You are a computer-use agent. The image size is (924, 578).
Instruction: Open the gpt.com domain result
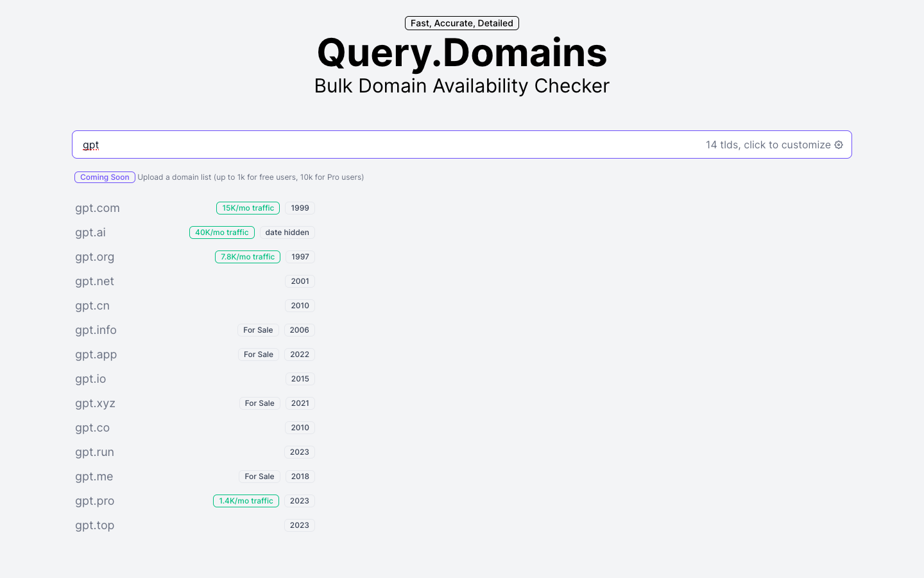[x=97, y=207]
